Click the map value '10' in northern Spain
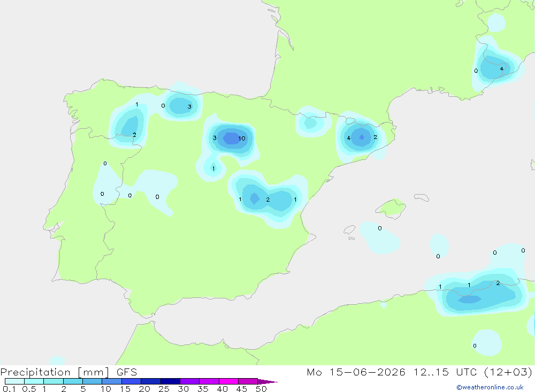 tap(242, 139)
